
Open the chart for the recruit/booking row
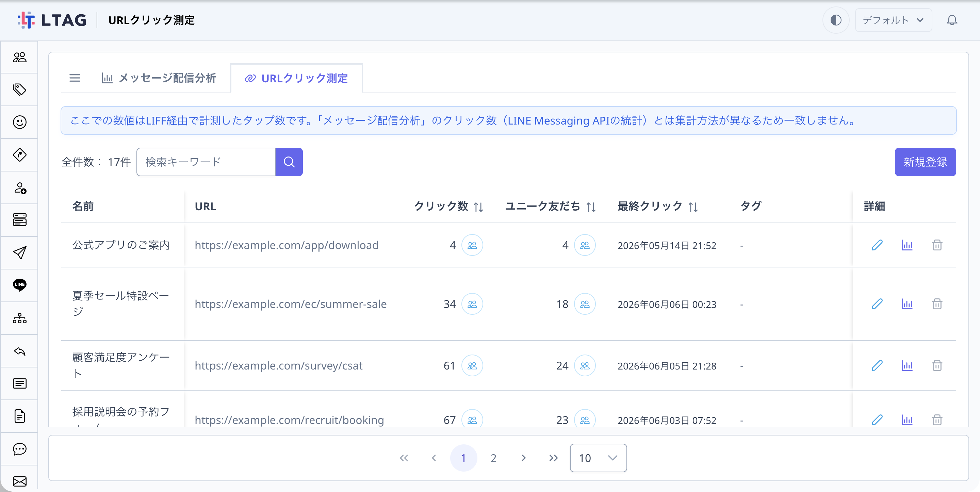click(x=907, y=420)
